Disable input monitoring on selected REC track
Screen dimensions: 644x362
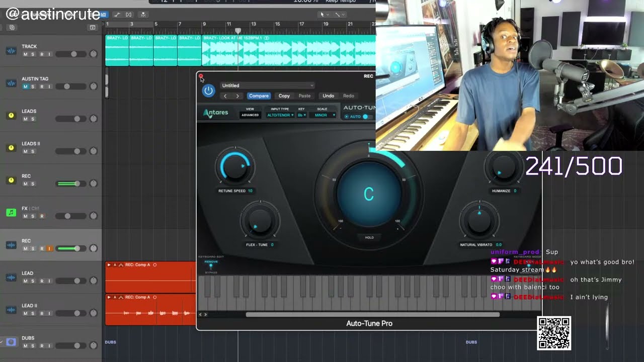click(x=49, y=248)
